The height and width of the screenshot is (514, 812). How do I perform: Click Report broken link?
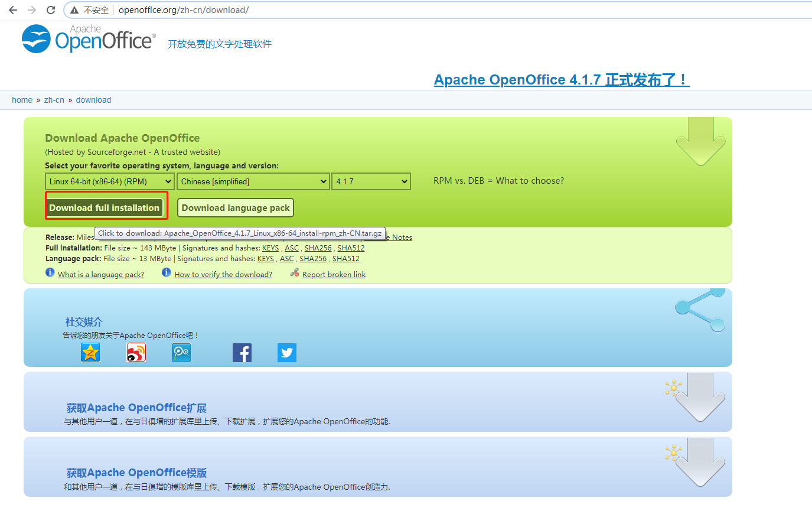pos(334,275)
